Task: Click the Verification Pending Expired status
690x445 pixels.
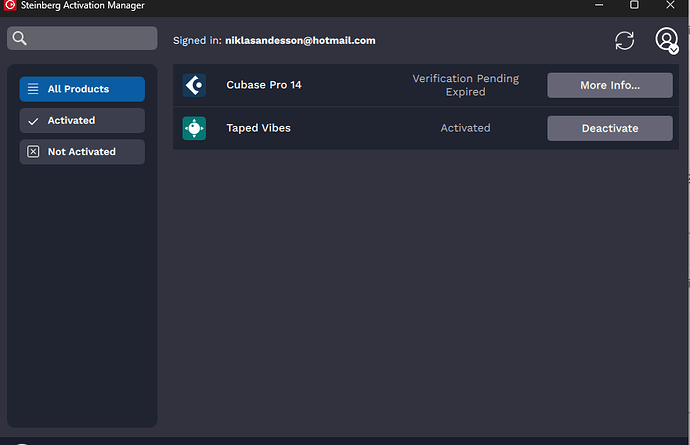Action: pyautogui.click(x=464, y=85)
